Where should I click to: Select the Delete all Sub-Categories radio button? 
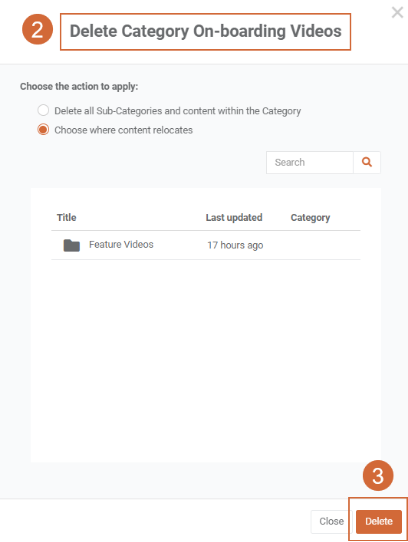43,110
